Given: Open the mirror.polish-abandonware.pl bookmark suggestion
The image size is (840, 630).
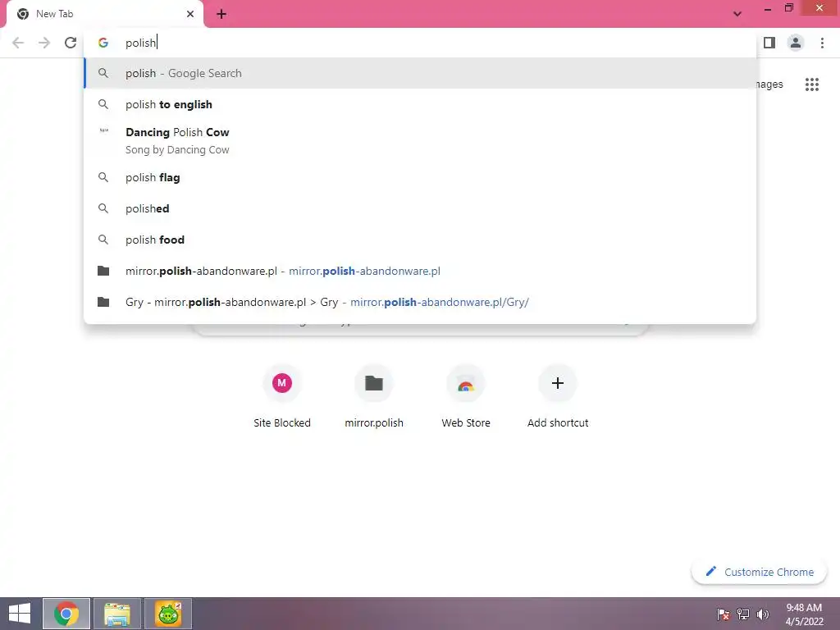Looking at the screenshot, I should [420, 271].
